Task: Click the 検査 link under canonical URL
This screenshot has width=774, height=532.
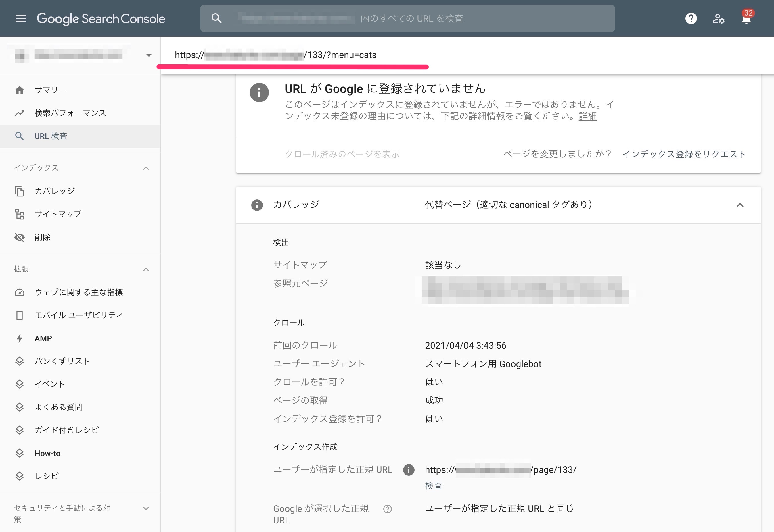Action: 433,486
